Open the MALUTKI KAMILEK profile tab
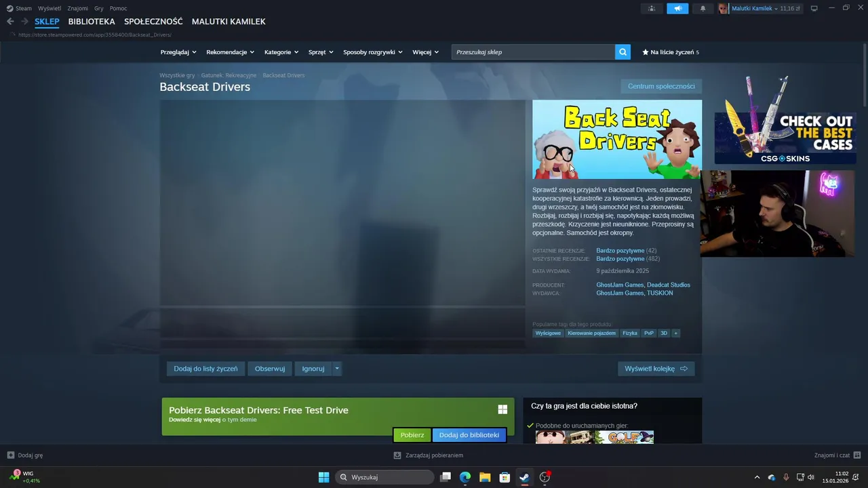Viewport: 868px width, 488px height. tap(229, 22)
